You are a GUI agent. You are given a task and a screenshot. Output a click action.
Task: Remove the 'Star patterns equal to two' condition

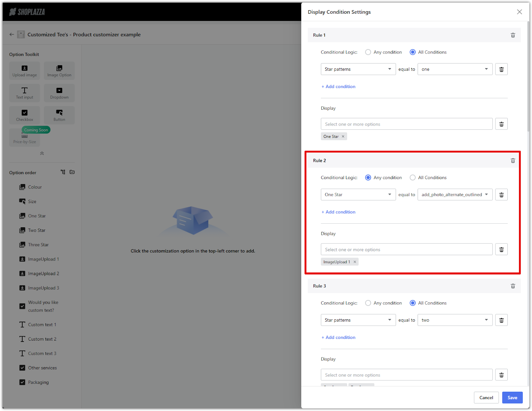(501, 320)
